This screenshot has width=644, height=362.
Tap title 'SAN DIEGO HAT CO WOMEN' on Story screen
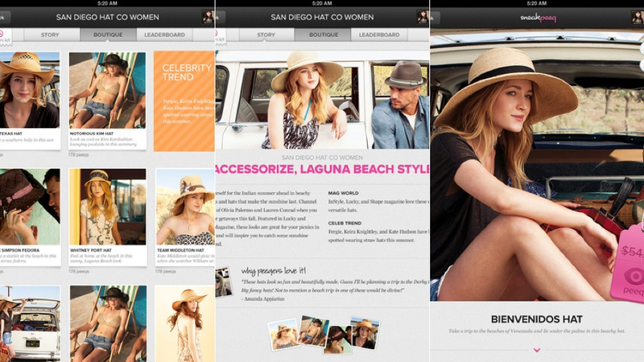coord(323,17)
